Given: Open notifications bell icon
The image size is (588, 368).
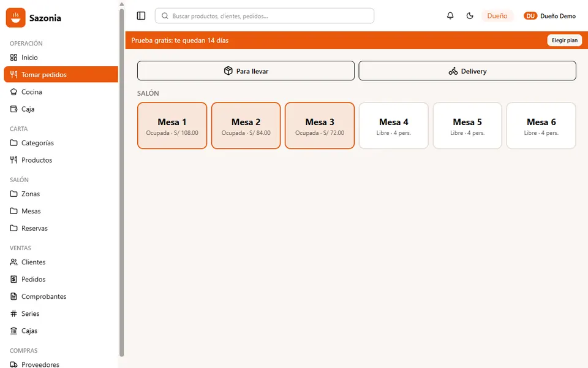Looking at the screenshot, I should 450,16.
